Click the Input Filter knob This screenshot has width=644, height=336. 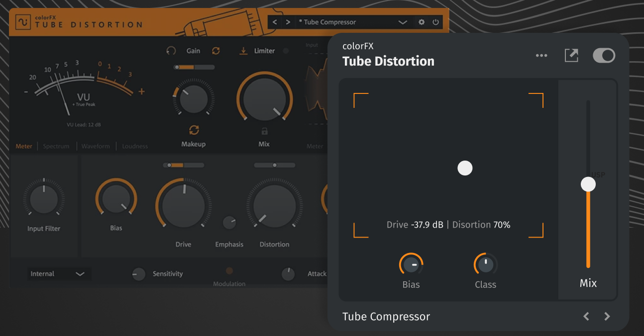click(x=44, y=199)
